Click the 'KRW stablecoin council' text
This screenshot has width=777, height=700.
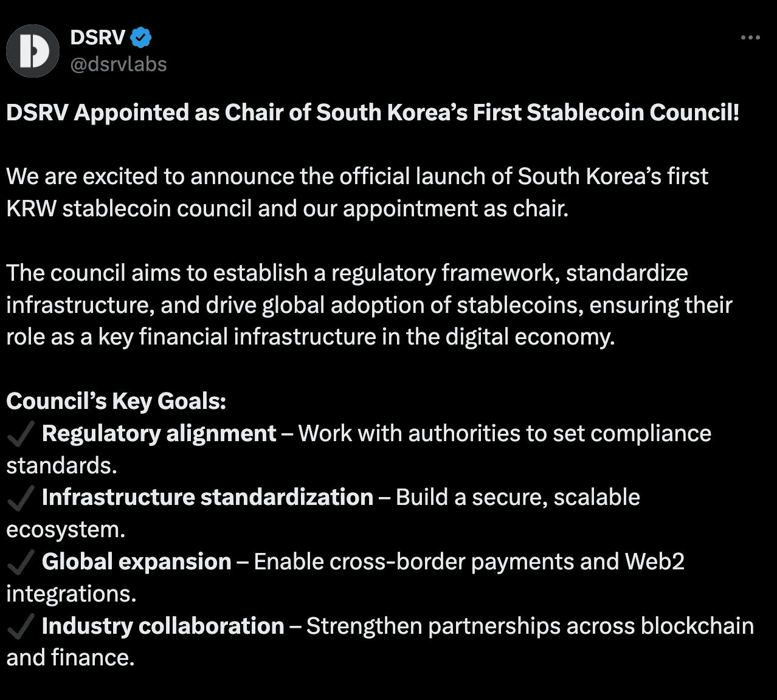coord(129,209)
